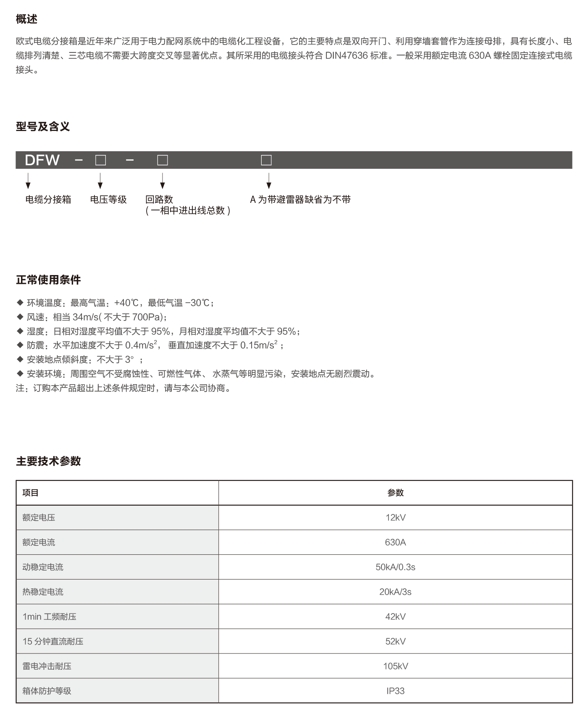Click the 630A value cell
The height and width of the screenshot is (708, 588).
click(395, 542)
